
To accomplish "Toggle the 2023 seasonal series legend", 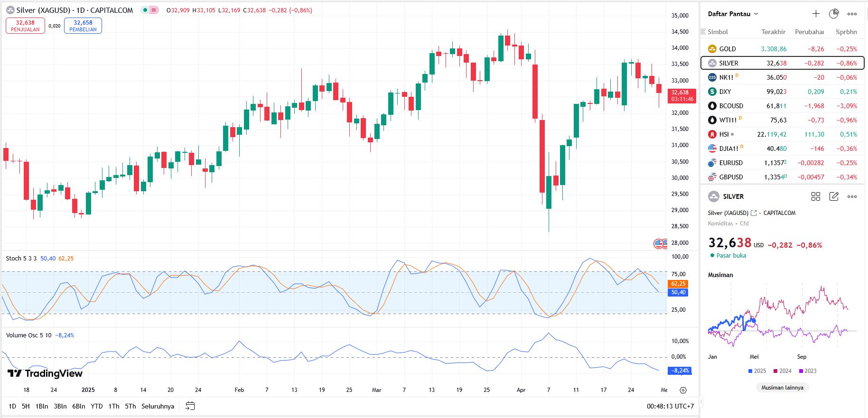I will 808,371.
